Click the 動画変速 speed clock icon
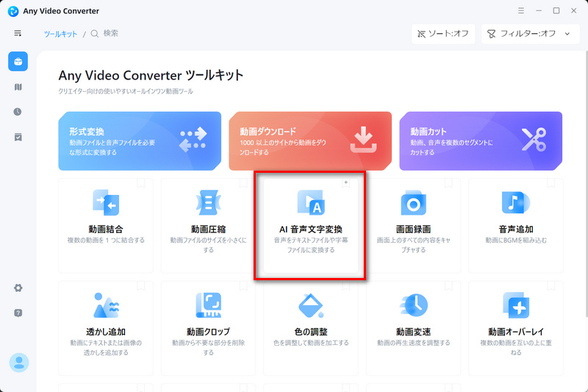Viewport: 588px width, 392px height. tap(413, 305)
